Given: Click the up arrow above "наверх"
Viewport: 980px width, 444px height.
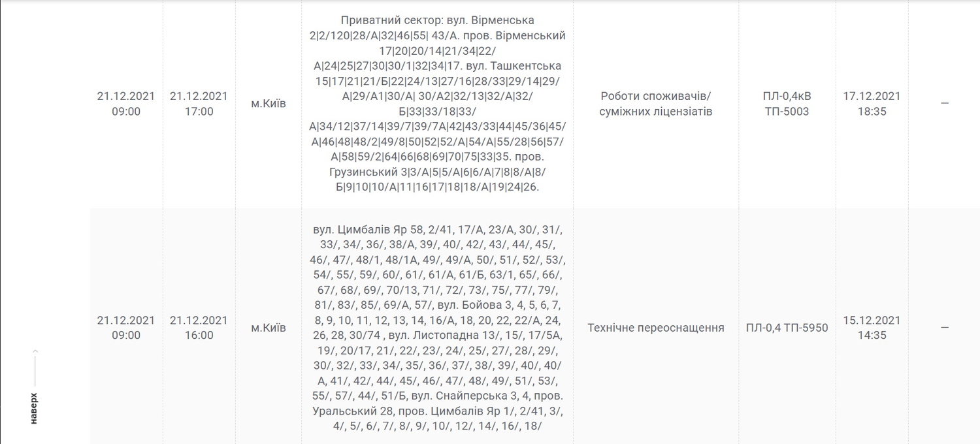Looking at the screenshot, I should point(35,353).
